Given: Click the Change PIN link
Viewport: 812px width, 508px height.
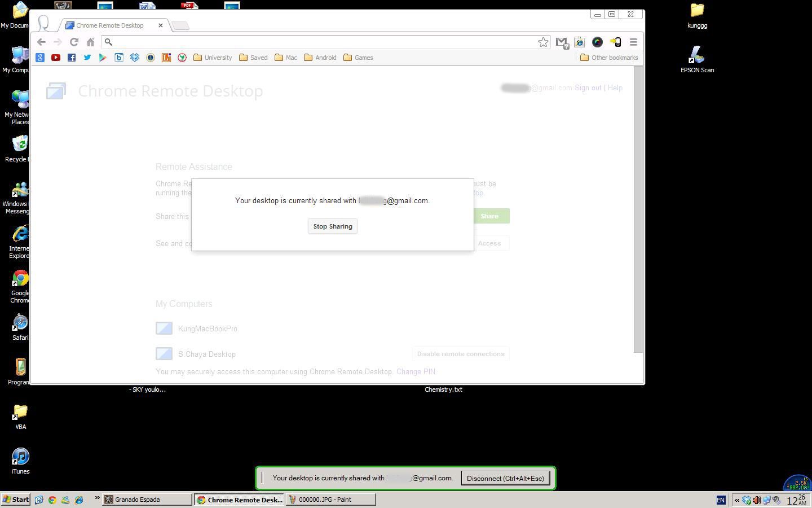Looking at the screenshot, I should tap(416, 372).
